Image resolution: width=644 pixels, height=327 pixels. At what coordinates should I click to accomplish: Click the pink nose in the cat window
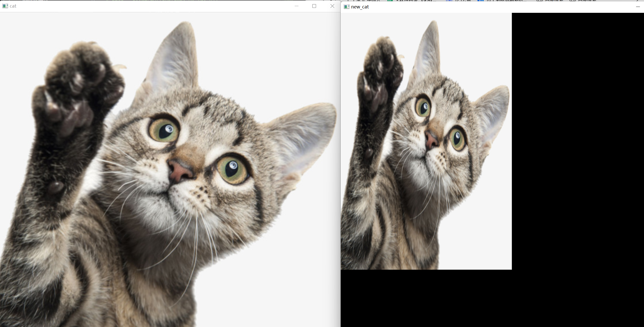point(180,171)
